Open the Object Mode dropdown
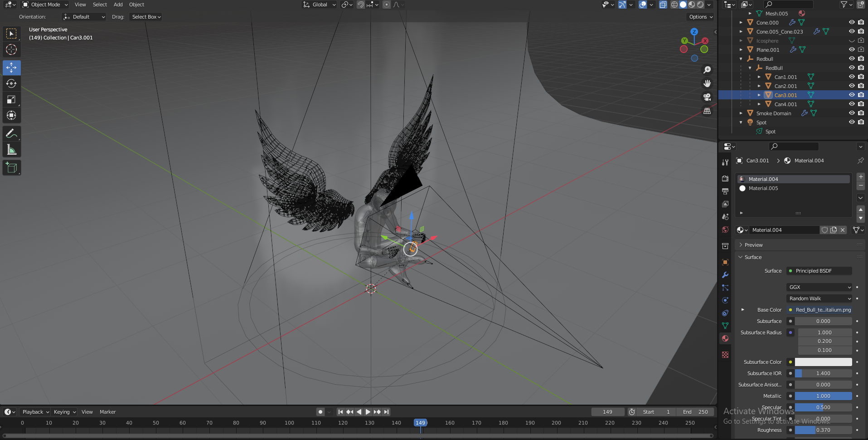The width and height of the screenshot is (868, 440). (x=45, y=5)
